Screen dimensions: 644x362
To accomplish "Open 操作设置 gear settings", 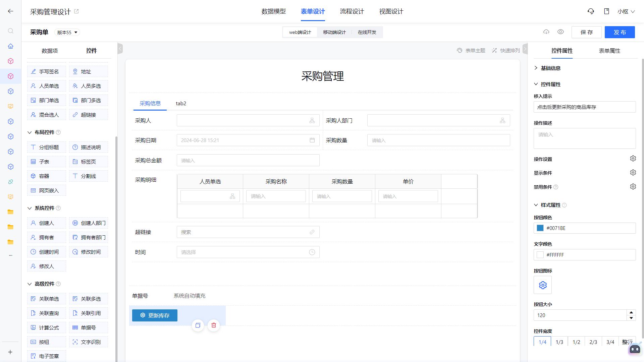I will click(633, 159).
